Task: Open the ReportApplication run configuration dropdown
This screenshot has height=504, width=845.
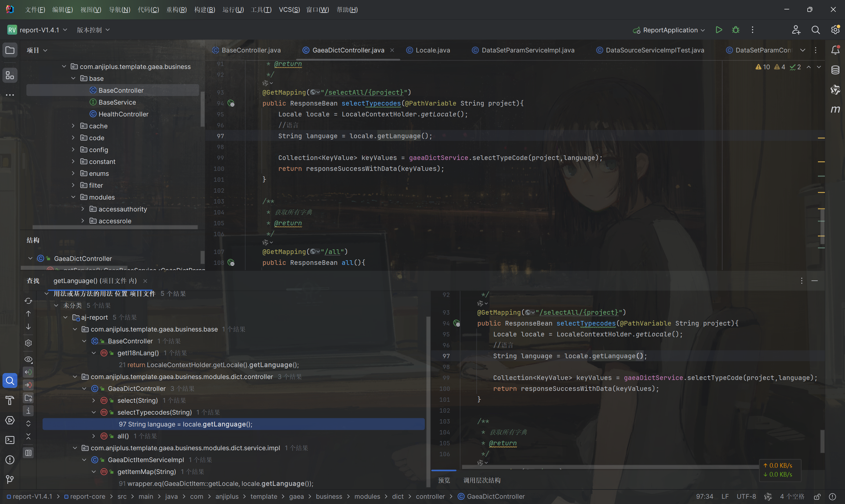Action: 669,30
